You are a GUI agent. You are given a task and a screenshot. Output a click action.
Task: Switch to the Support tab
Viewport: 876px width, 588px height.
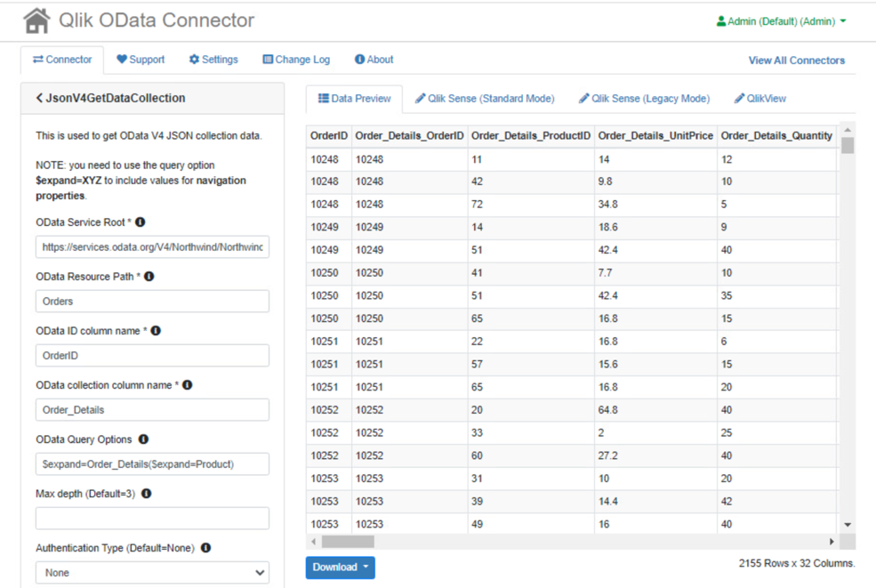(141, 60)
